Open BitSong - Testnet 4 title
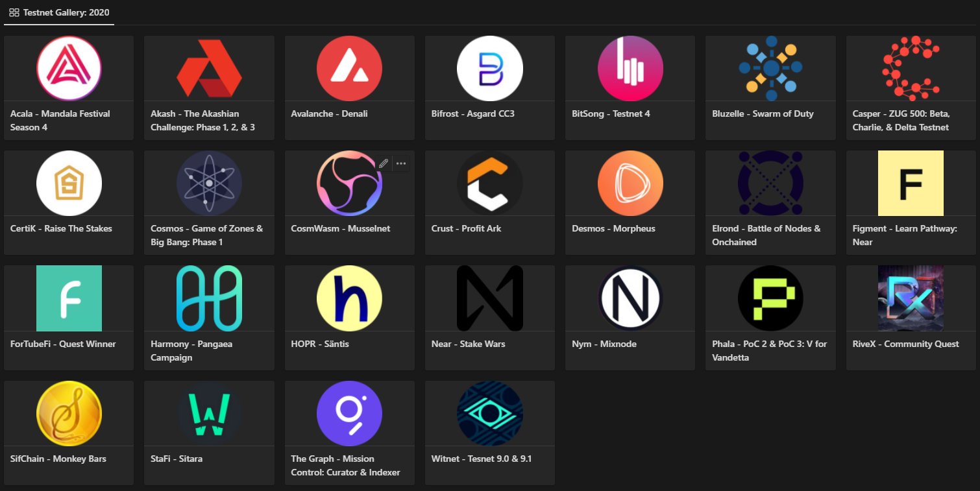Viewport: 980px width, 491px height. tap(611, 114)
